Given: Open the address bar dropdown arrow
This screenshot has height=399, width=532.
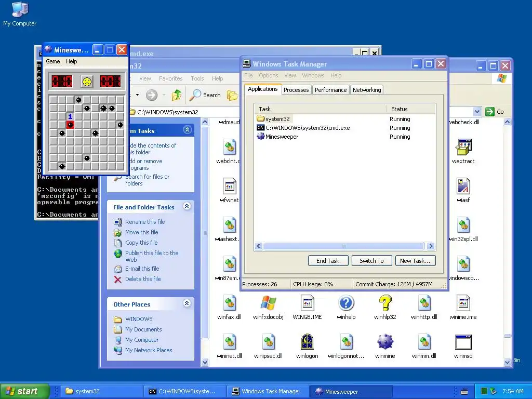Looking at the screenshot, I should (x=477, y=112).
